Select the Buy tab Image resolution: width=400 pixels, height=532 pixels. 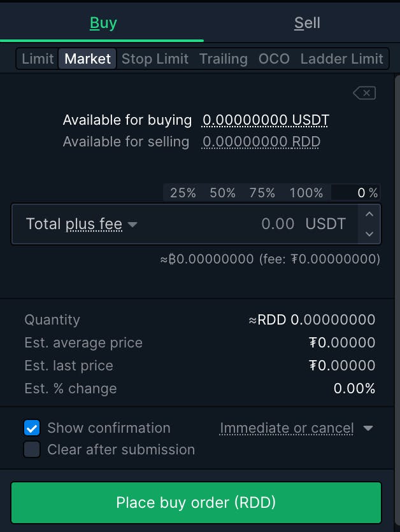[103, 23]
